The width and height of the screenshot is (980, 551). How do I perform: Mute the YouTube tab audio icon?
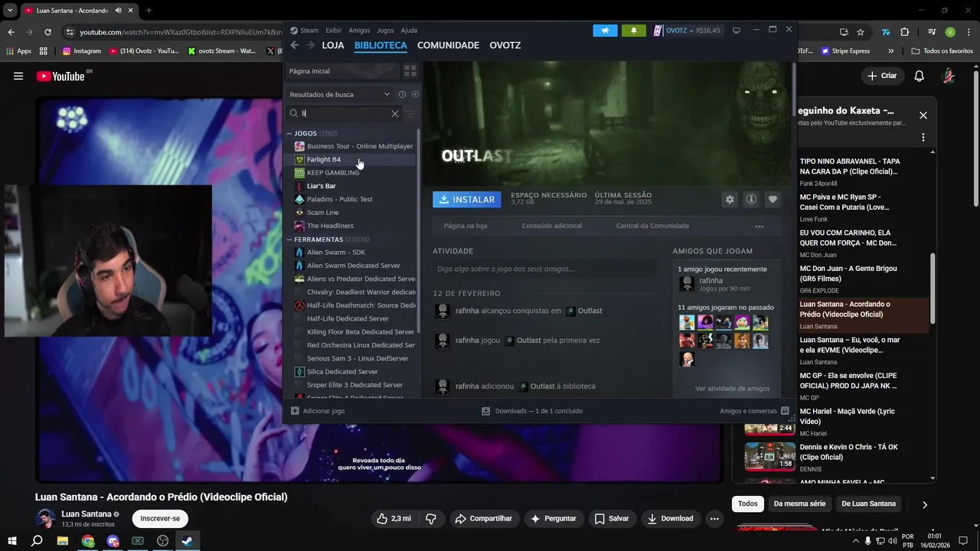[118, 11]
